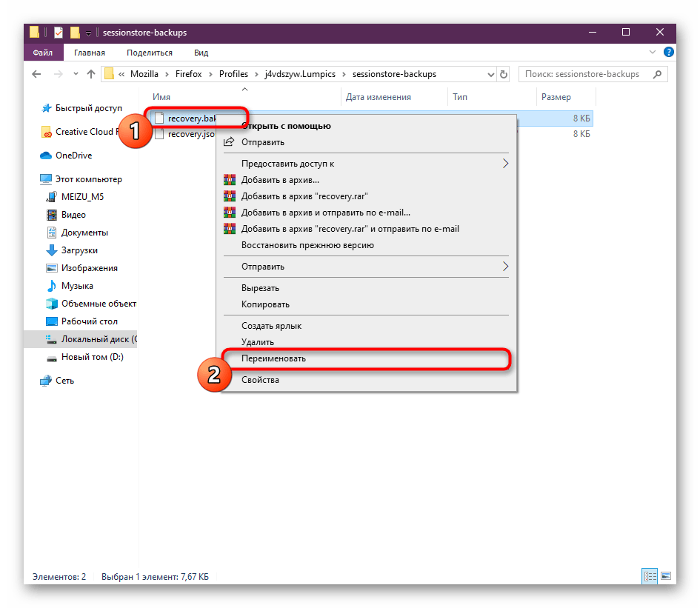Select the recovery.jso file icon
This screenshot has width=700, height=608.
(x=159, y=134)
